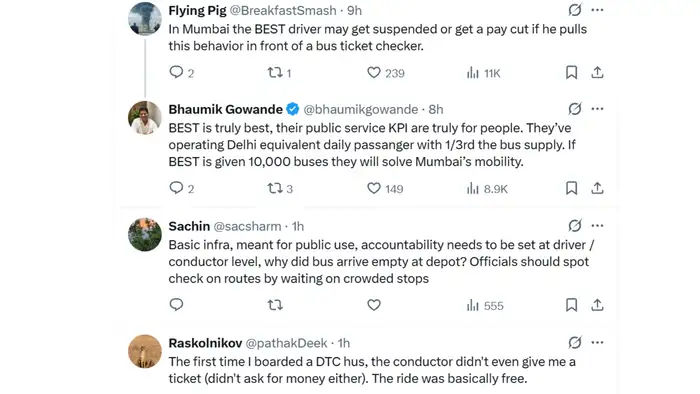Screen dimensions: 700x394
Task: Open @bhaumikgowande profile handle
Action: click(x=361, y=109)
